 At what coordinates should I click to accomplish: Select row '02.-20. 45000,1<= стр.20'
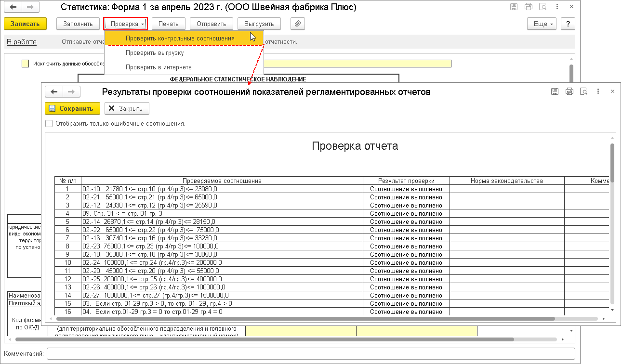(222, 271)
